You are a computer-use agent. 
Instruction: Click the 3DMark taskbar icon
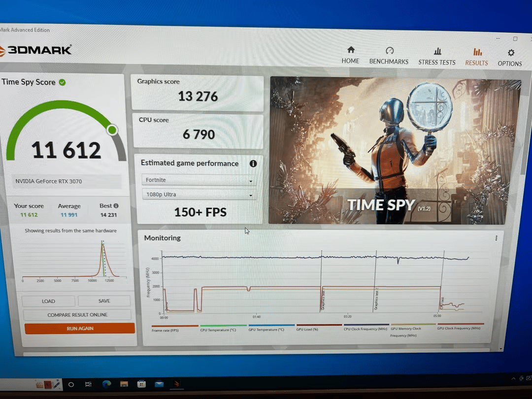177,384
